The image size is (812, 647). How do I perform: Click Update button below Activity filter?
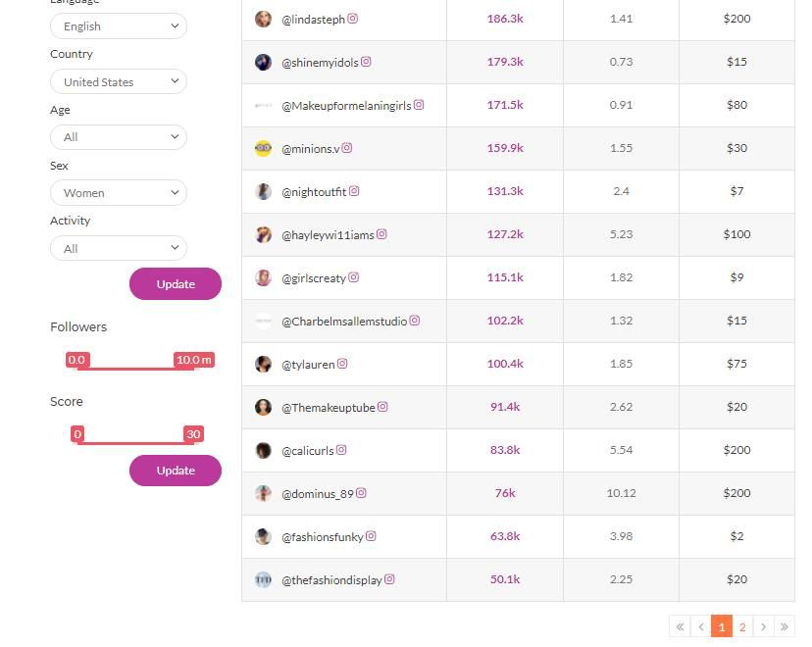click(176, 283)
